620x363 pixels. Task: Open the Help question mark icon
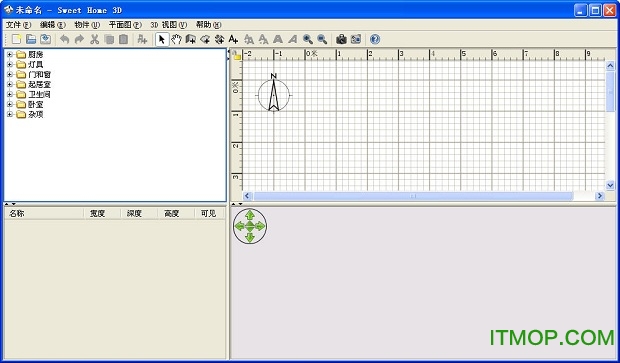pyautogui.click(x=375, y=39)
